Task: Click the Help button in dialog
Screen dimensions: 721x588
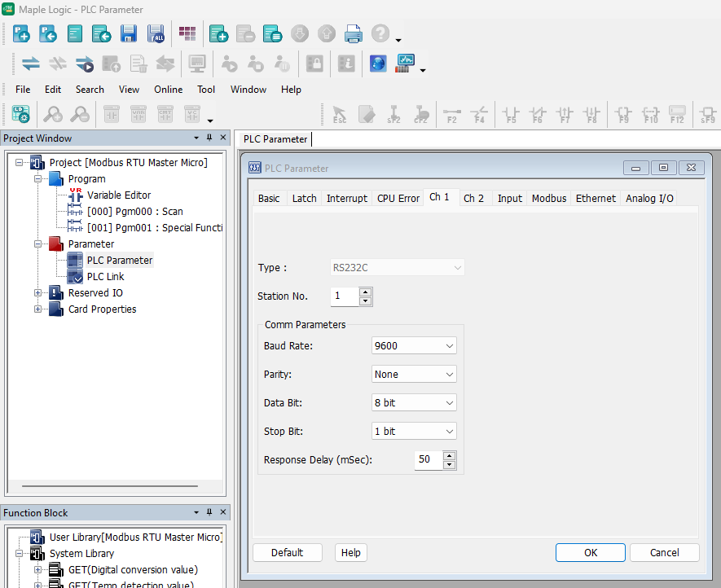Action: point(351,553)
